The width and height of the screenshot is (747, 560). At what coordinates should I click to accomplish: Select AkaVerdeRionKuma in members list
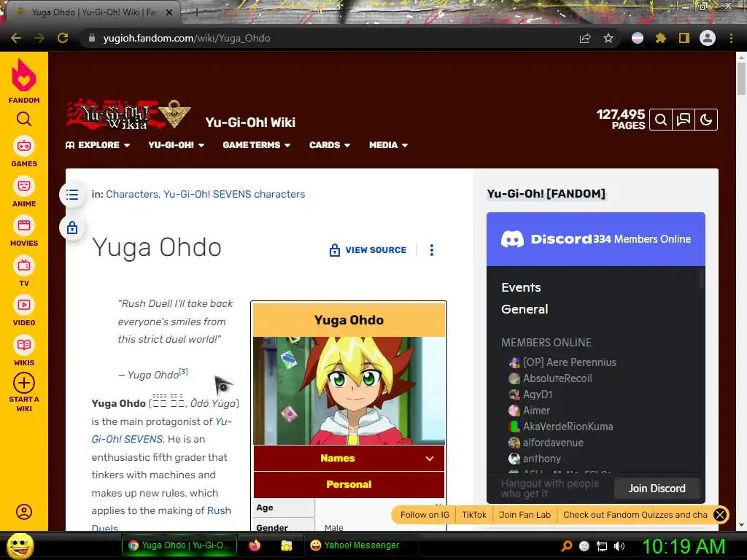561,427
